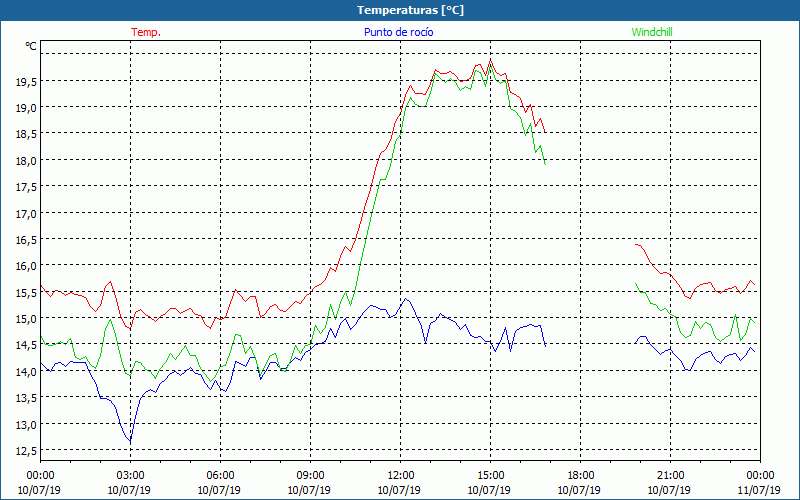Click the 17,5 y-axis value

click(26, 187)
